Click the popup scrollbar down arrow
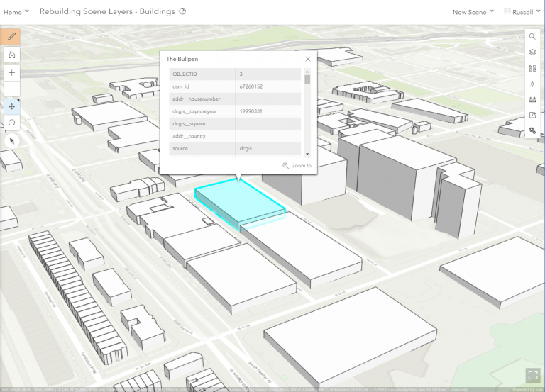This screenshot has height=392, width=545. coord(307,154)
